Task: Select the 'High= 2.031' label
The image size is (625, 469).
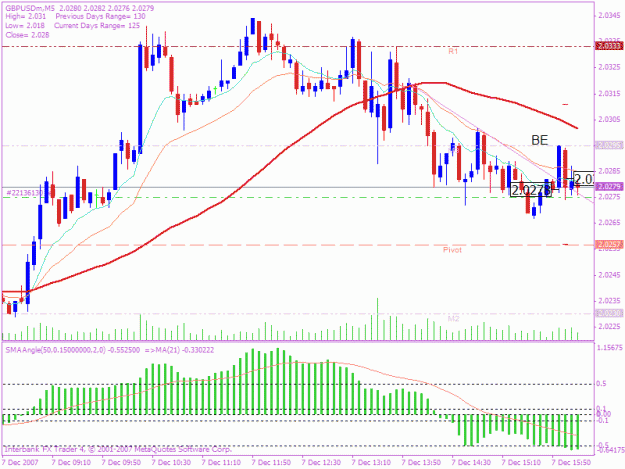Action: (26, 16)
